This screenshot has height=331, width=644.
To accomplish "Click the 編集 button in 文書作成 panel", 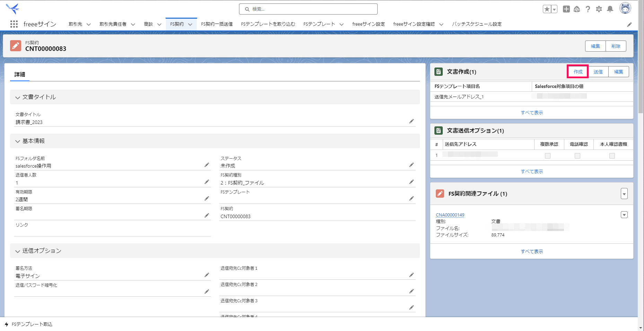I will (619, 72).
